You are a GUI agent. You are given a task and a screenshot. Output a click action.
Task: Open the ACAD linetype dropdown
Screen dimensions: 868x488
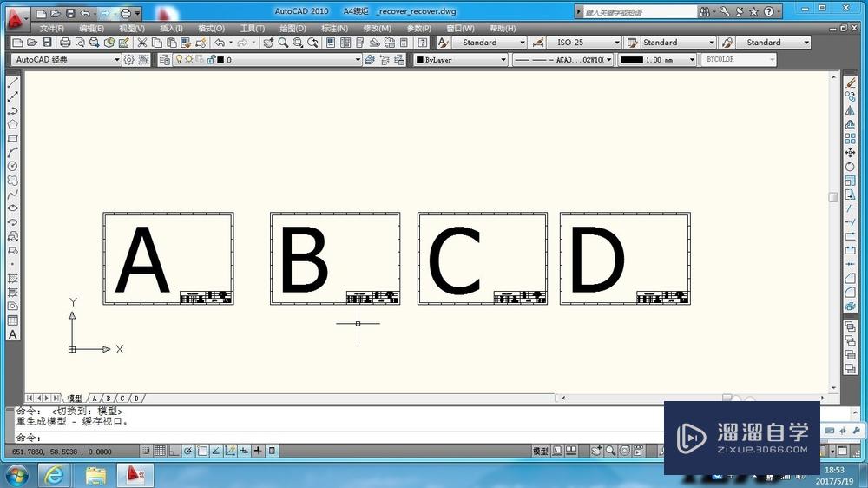[609, 60]
